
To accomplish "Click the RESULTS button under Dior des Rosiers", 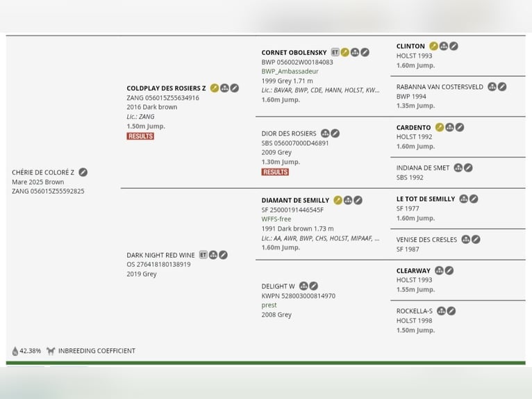I will click(275, 172).
